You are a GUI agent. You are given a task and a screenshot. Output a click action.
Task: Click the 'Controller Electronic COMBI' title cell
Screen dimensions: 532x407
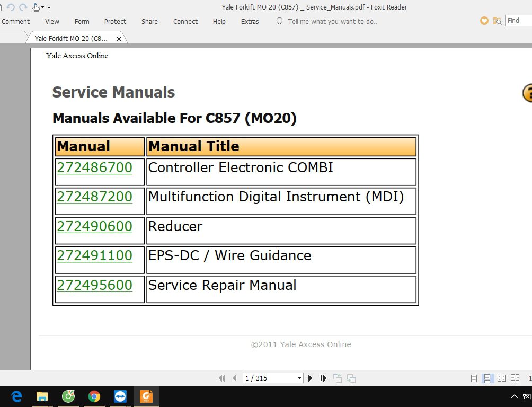pyautogui.click(x=281, y=172)
